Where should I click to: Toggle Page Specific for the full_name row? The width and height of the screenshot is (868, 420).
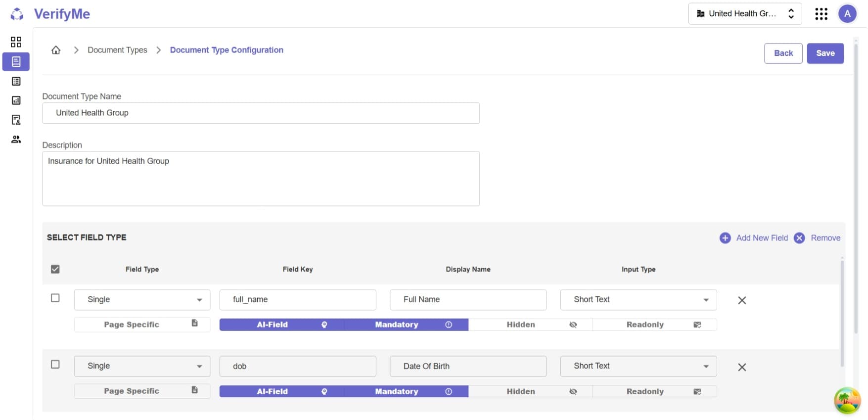point(142,325)
